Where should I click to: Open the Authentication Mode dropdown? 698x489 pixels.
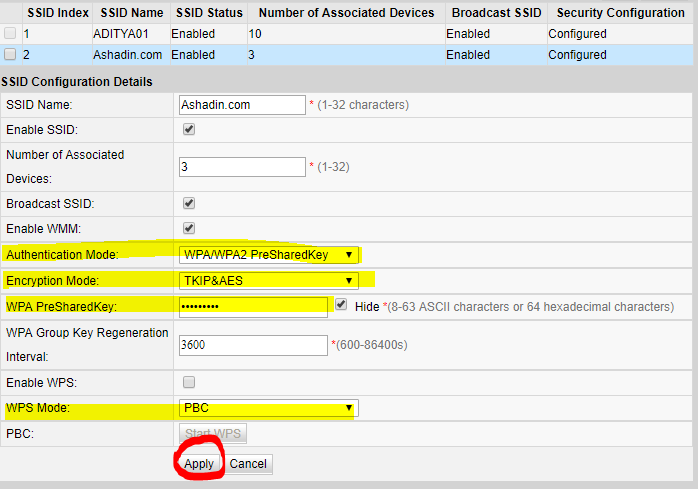tap(267, 254)
